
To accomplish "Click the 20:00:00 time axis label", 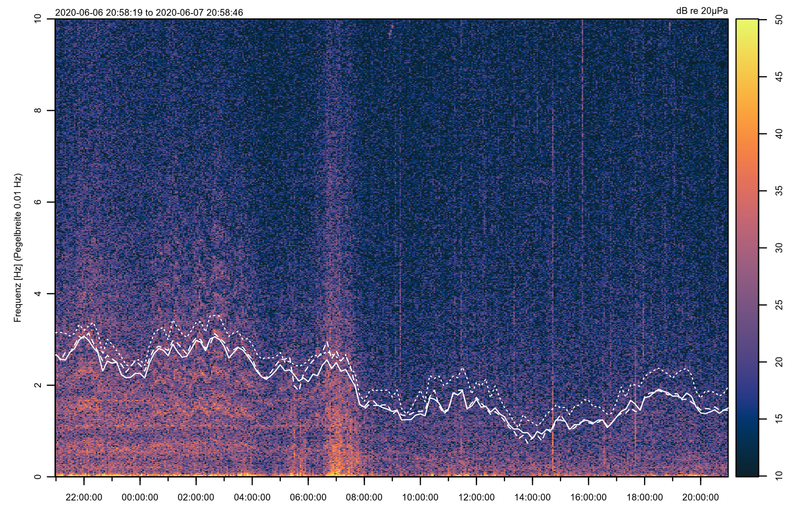I will (x=701, y=497).
